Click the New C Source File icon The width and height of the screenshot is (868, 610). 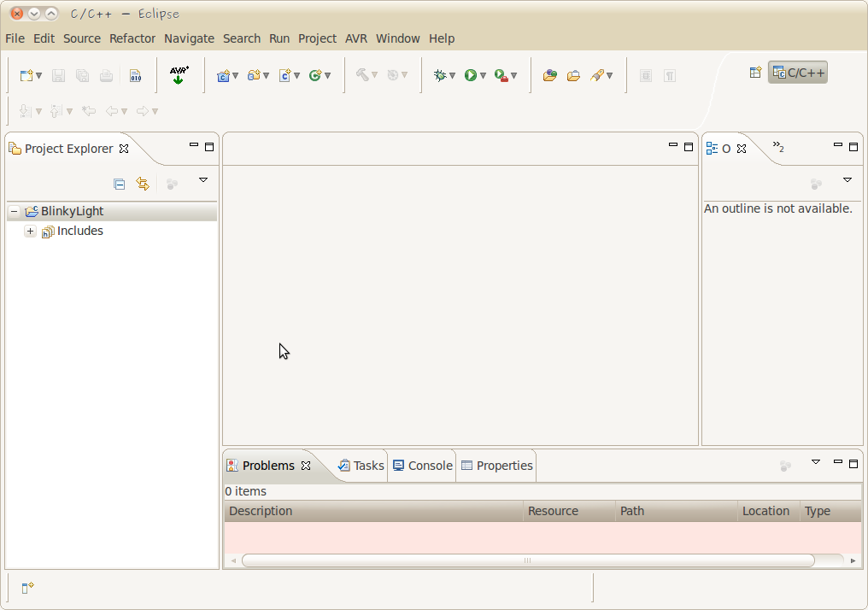[285, 75]
